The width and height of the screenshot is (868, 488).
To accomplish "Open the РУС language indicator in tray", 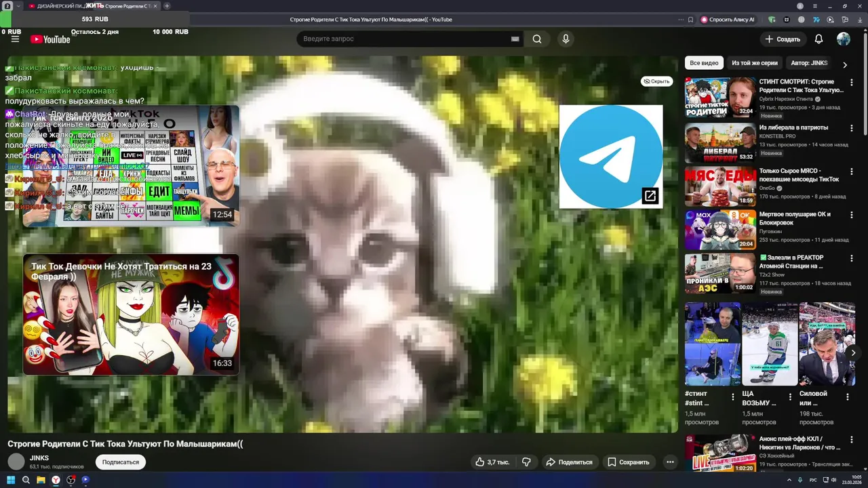I will tap(813, 480).
